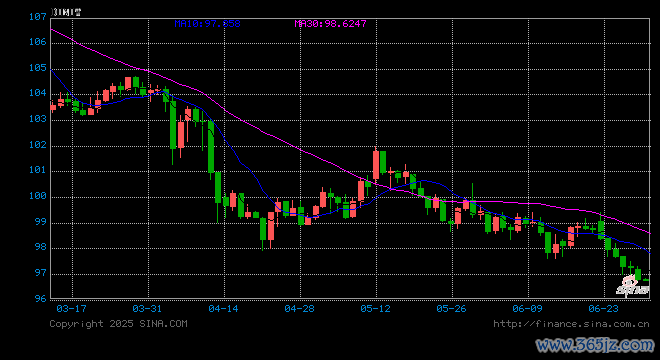Click the 04-14 date axis label
Screen dimensions: 660x360
click(223, 309)
